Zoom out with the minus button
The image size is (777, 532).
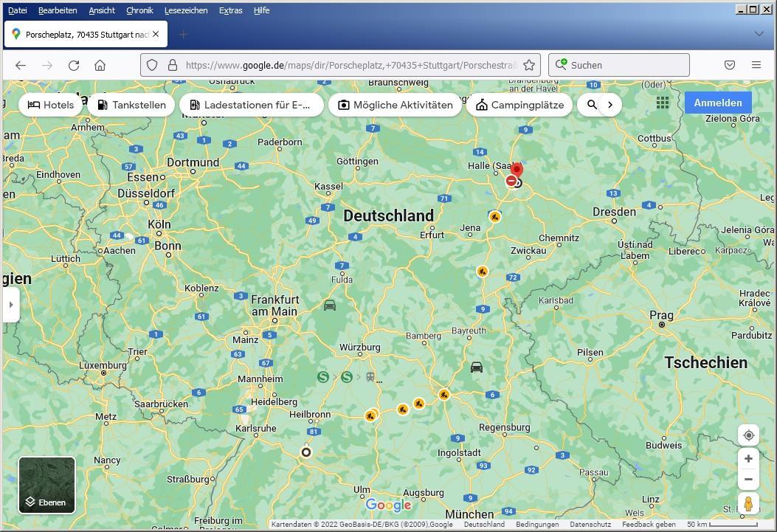[748, 480]
